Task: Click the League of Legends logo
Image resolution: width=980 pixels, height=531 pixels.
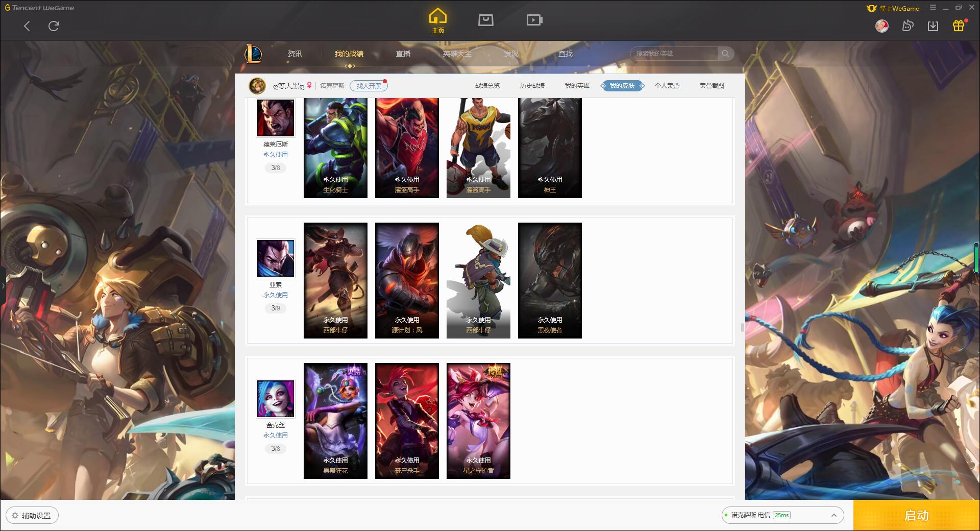Action: pyautogui.click(x=253, y=54)
